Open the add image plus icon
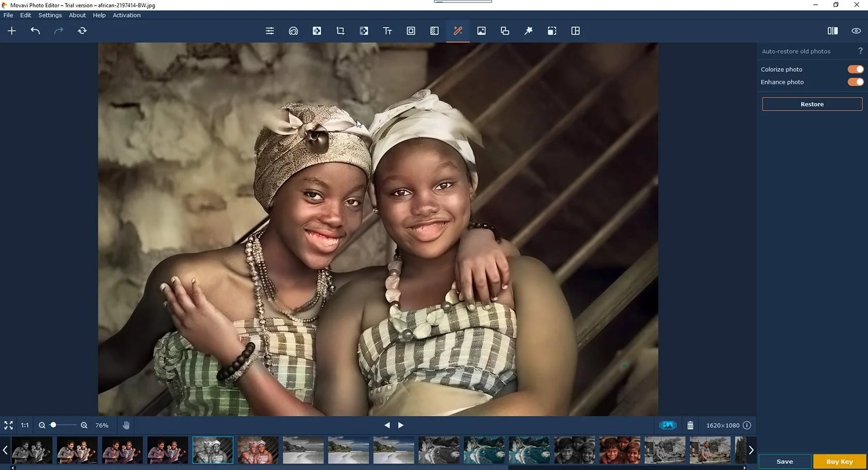The image size is (868, 470). coord(12,31)
